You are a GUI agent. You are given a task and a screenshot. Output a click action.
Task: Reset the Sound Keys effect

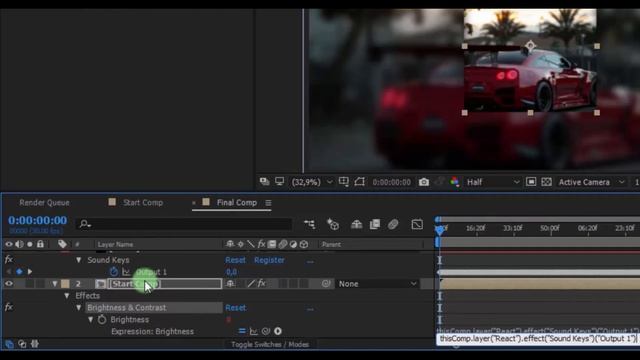236,260
